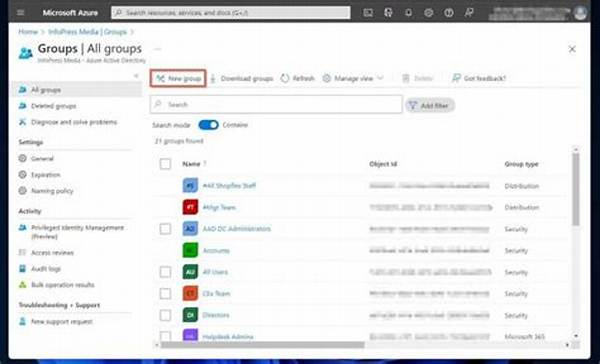Refresh the groups list
Viewport: 600px width, 364px height.
297,78
